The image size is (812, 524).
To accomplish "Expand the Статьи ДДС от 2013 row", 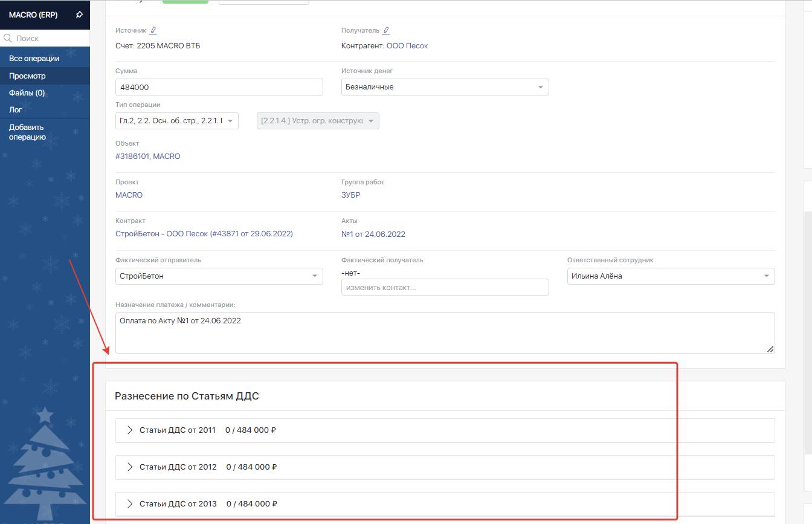I will pyautogui.click(x=130, y=504).
